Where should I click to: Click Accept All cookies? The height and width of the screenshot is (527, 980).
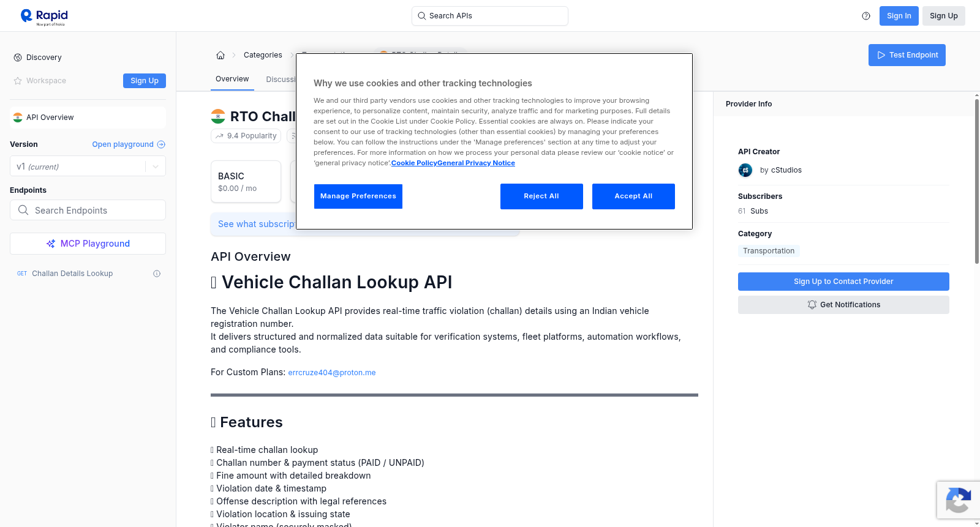click(633, 196)
